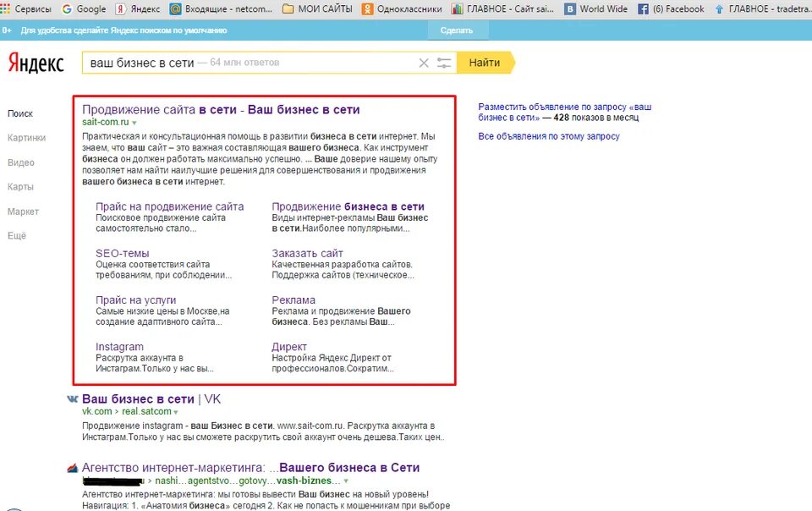This screenshot has width=812, height=511.
Task: Switch to Картинки search
Action: pyautogui.click(x=26, y=138)
